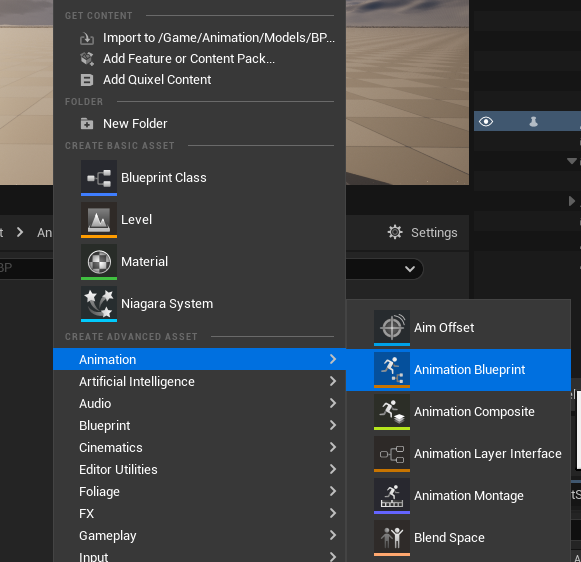
Task: Open the Cinematics category menu
Action: [199, 447]
